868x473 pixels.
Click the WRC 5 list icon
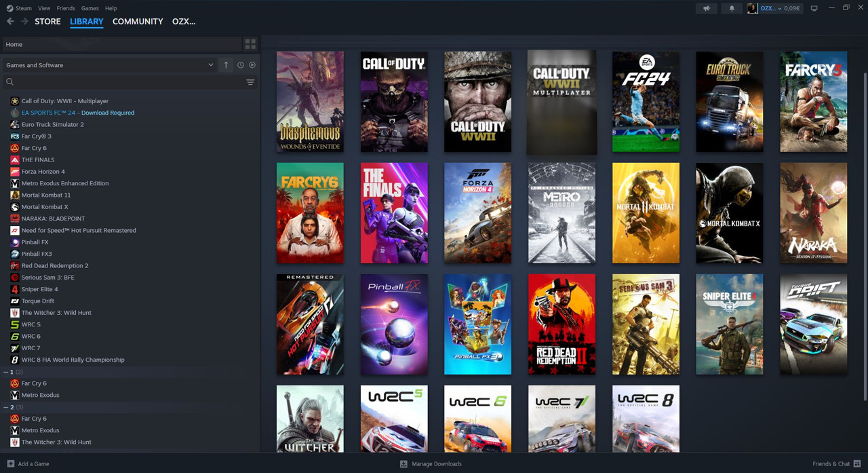pyautogui.click(x=15, y=324)
